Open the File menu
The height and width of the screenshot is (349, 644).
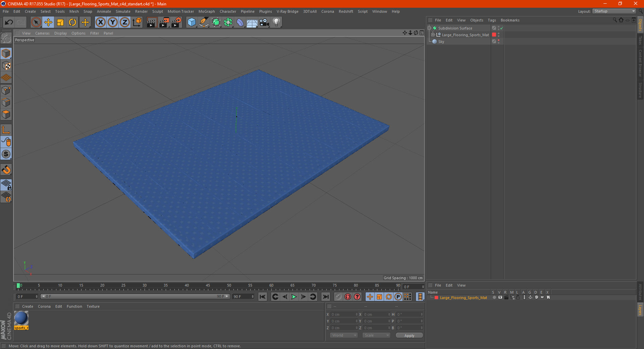click(6, 11)
